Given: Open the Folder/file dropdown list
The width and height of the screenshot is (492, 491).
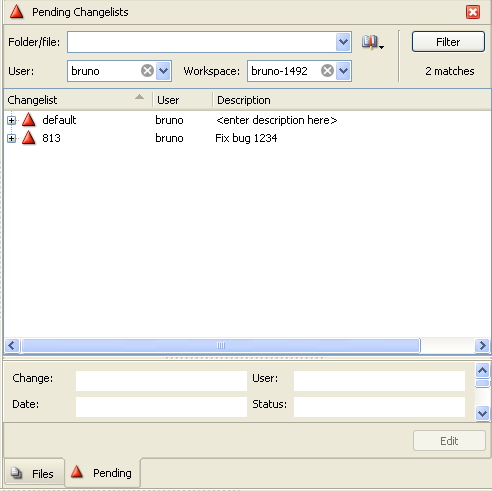Looking at the screenshot, I should (343, 42).
